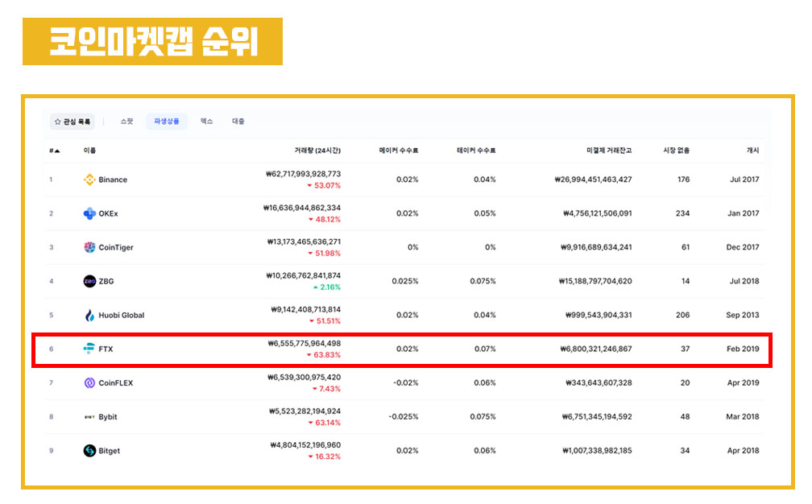Click ZBG volume ₩10,266,762,841,874
This screenshot has width=812, height=504.
pos(304,276)
